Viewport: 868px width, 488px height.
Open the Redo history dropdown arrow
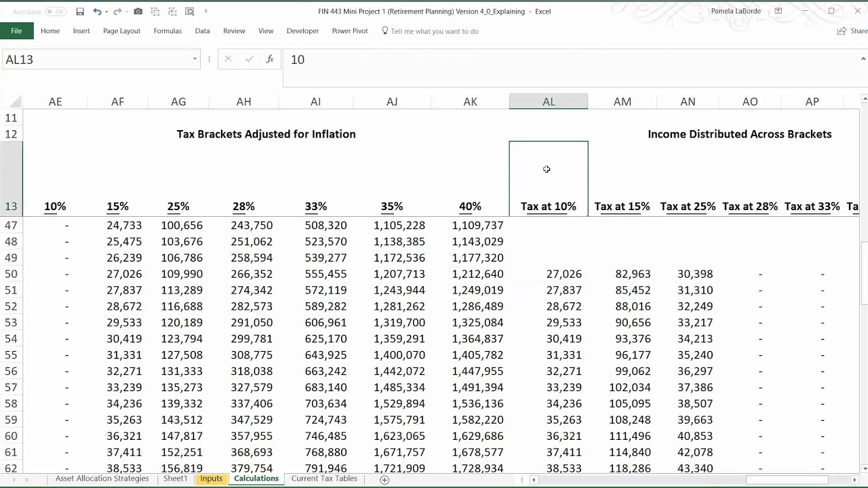point(127,12)
